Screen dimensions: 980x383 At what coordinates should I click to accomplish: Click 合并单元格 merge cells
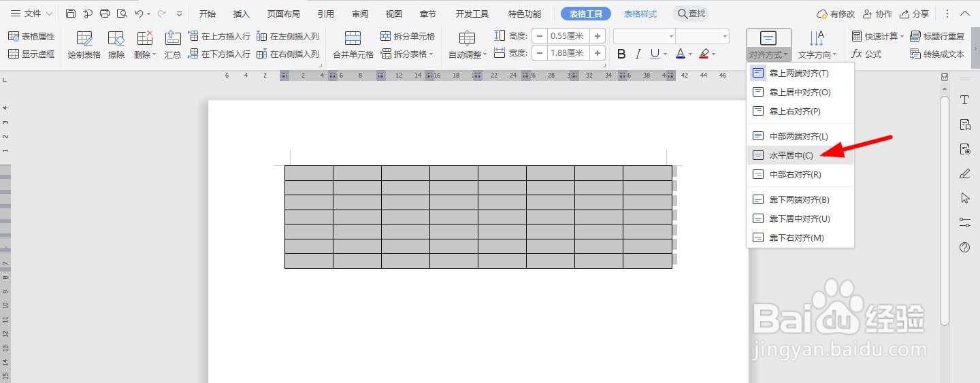[x=353, y=45]
